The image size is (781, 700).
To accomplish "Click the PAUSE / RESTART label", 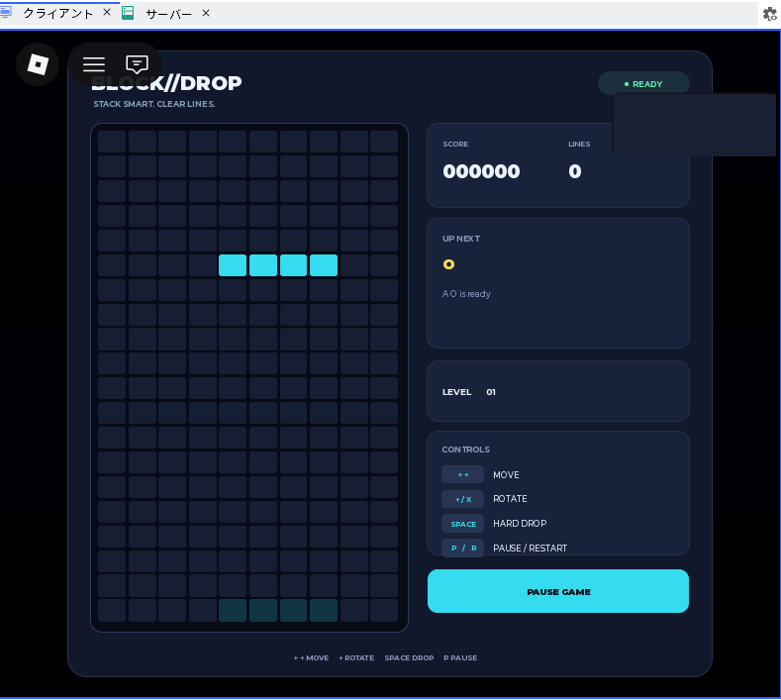I will (530, 549).
